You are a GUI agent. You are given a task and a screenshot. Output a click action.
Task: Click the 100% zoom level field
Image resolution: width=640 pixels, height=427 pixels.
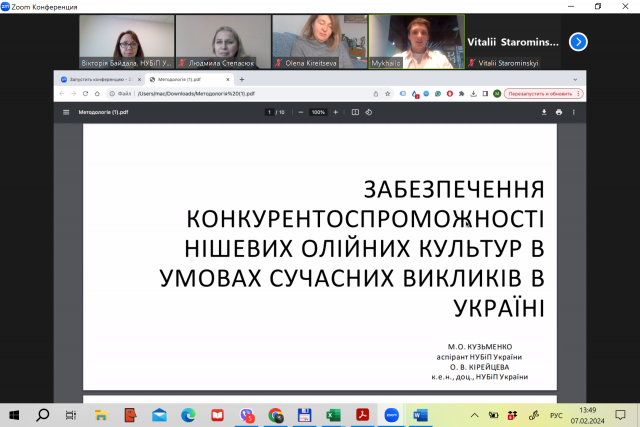tap(318, 112)
